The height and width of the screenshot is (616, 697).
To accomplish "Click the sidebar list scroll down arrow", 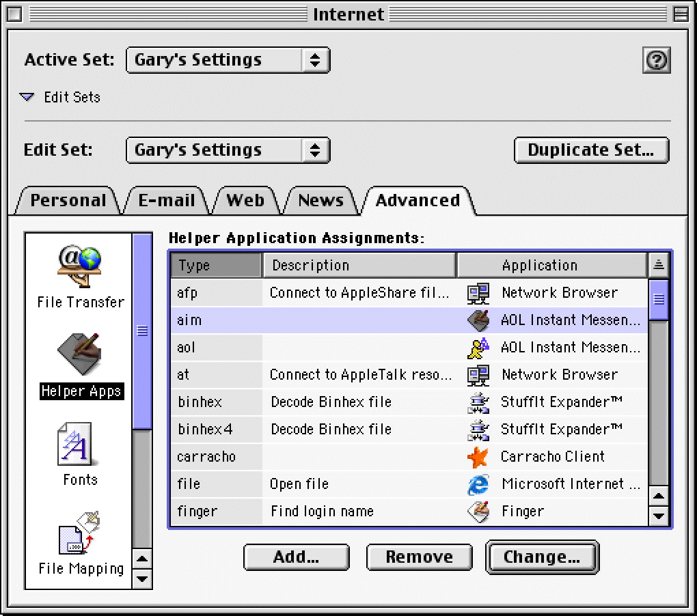I will pos(142,578).
